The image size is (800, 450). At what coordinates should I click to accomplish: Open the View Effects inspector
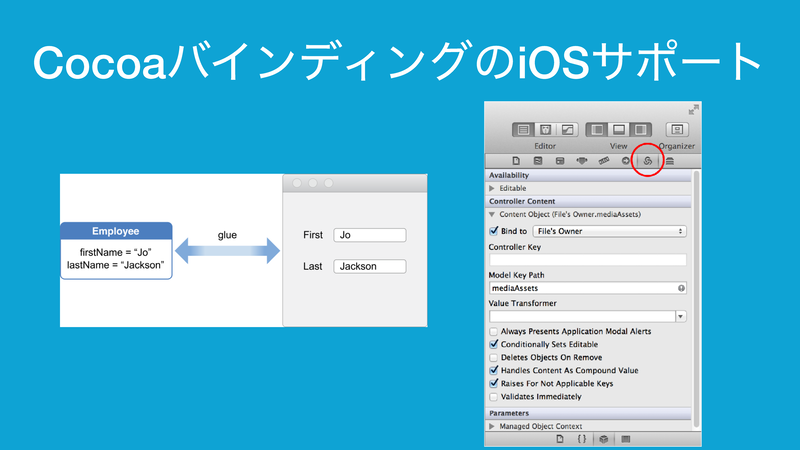click(x=669, y=161)
